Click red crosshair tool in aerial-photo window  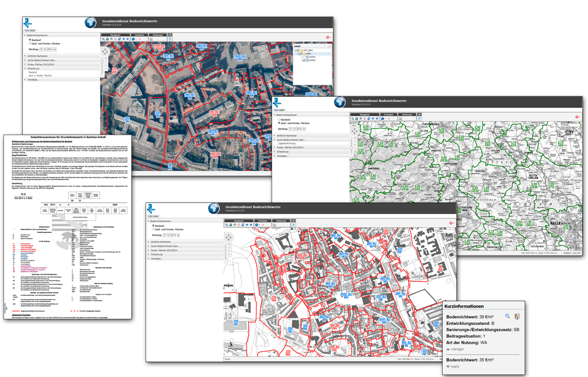[115, 39]
